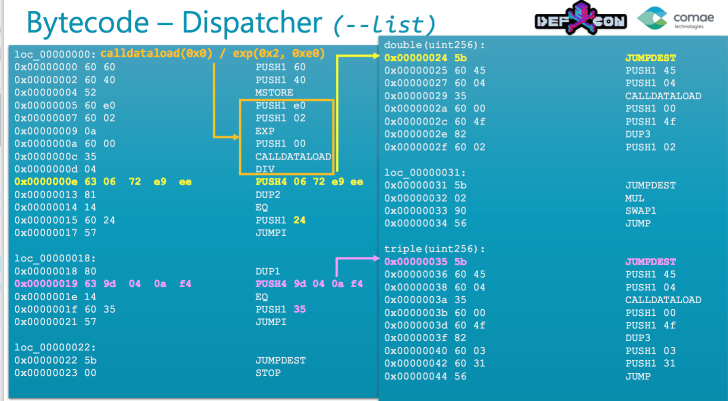Click address 0x00000004
This screenshot has width=728, height=401.
pos(46,92)
